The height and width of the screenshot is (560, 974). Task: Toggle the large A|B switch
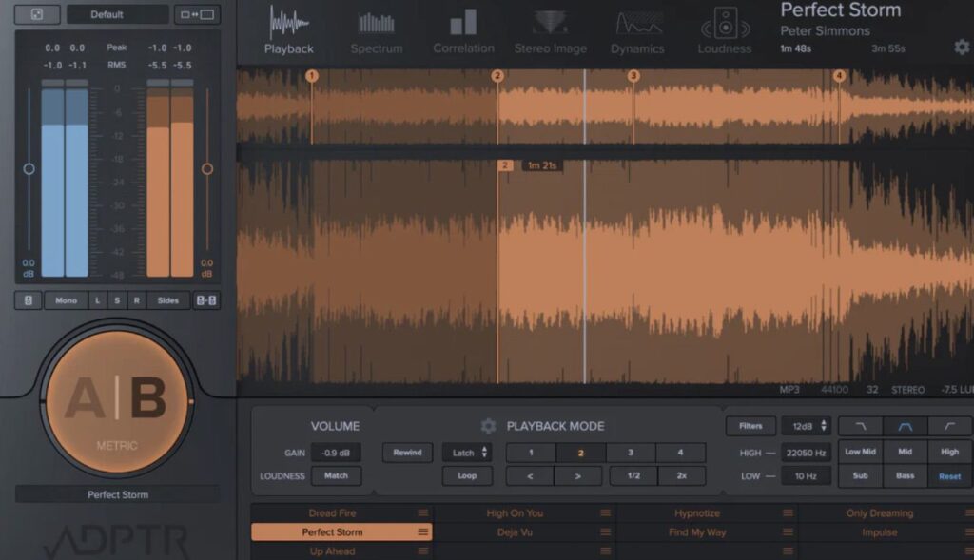point(116,399)
